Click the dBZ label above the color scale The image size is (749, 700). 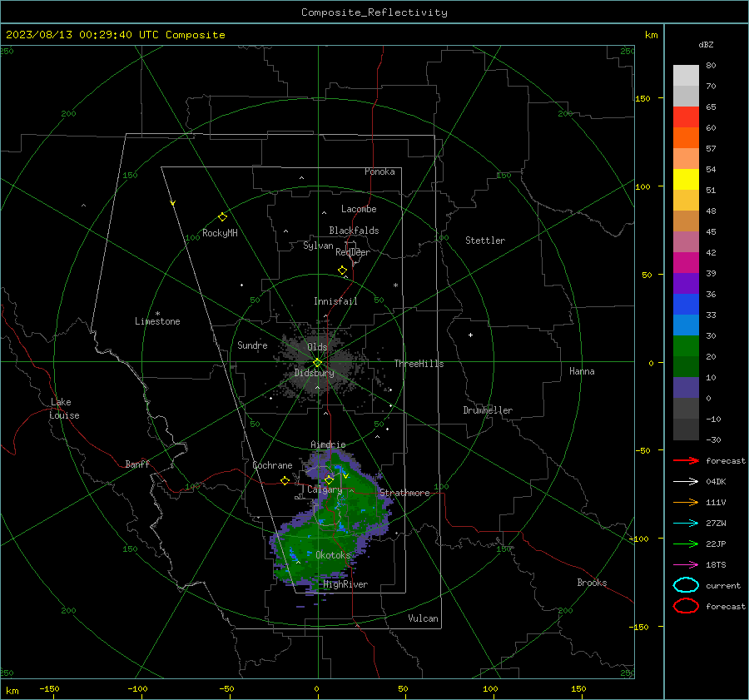pyautogui.click(x=706, y=45)
